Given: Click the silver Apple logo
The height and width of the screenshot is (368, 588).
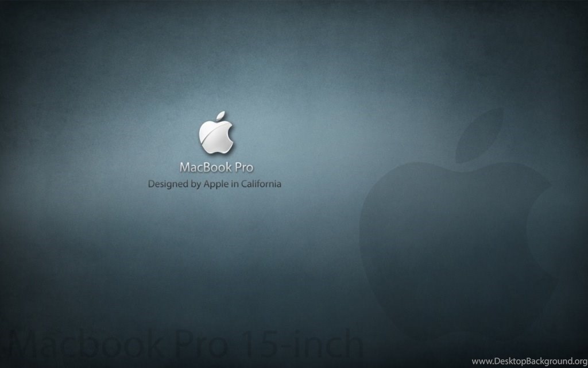Looking at the screenshot, I should (216, 132).
